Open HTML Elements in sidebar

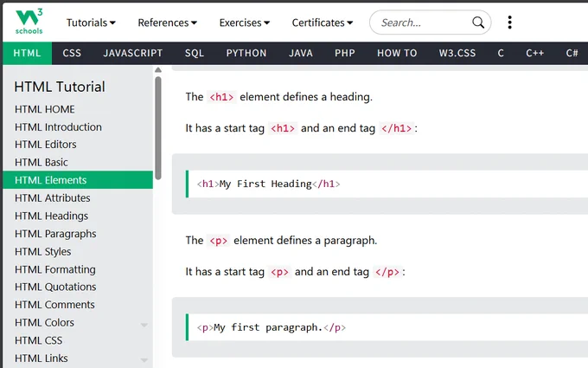pyautogui.click(x=78, y=180)
